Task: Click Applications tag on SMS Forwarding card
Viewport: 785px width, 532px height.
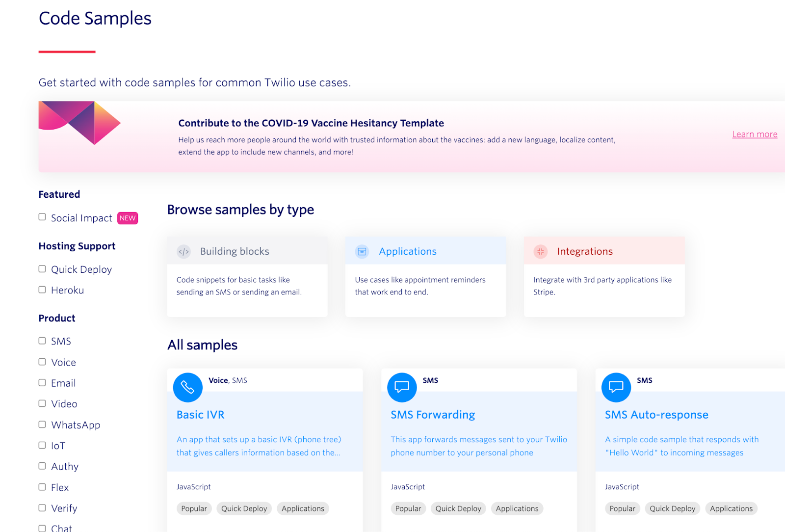Action: click(517, 508)
